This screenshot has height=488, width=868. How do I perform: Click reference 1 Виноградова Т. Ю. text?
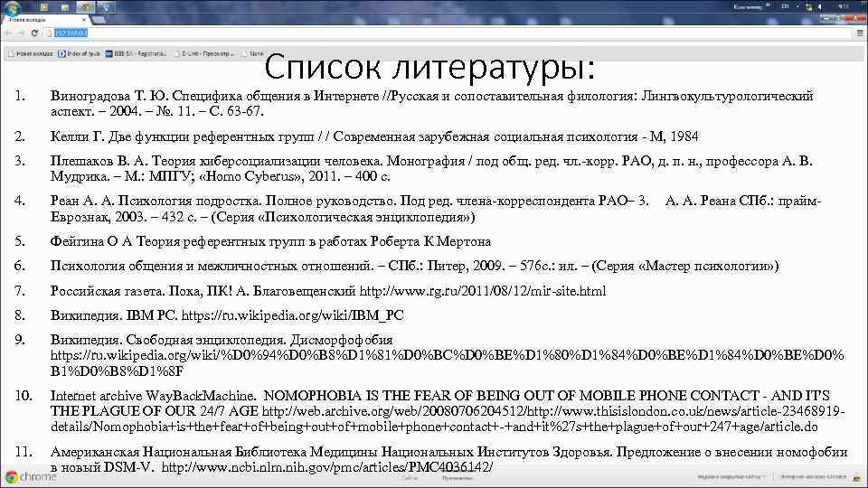432,103
